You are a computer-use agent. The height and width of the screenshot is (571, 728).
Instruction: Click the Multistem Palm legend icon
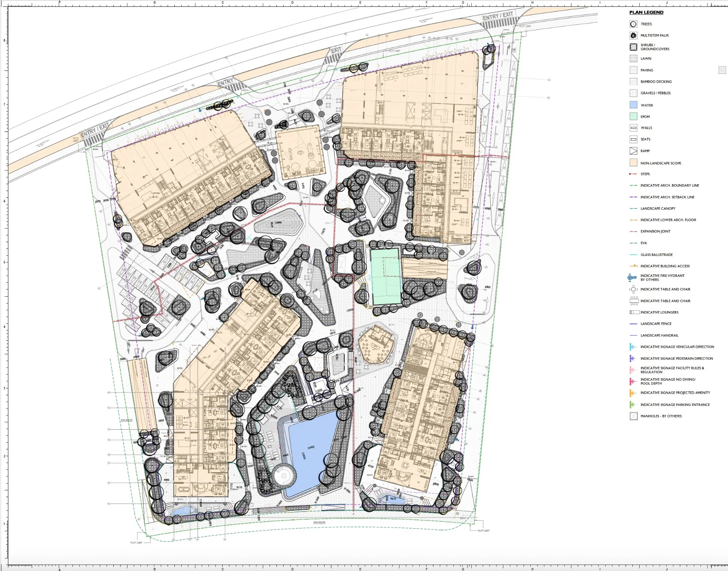pyautogui.click(x=633, y=36)
